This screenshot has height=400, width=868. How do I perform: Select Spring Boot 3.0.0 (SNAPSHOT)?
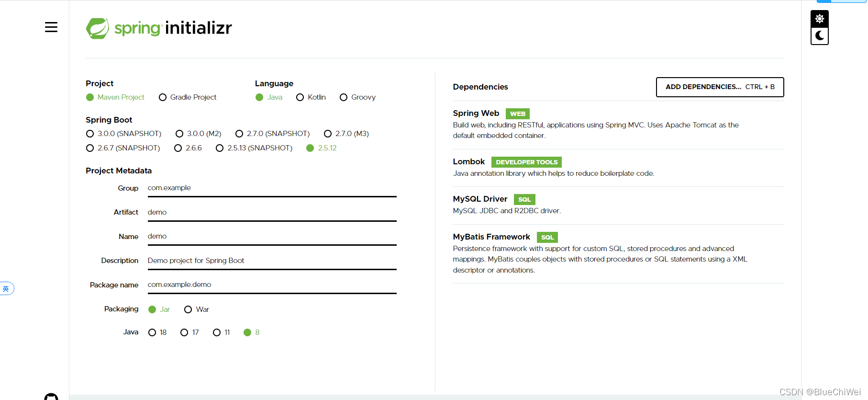(x=123, y=134)
